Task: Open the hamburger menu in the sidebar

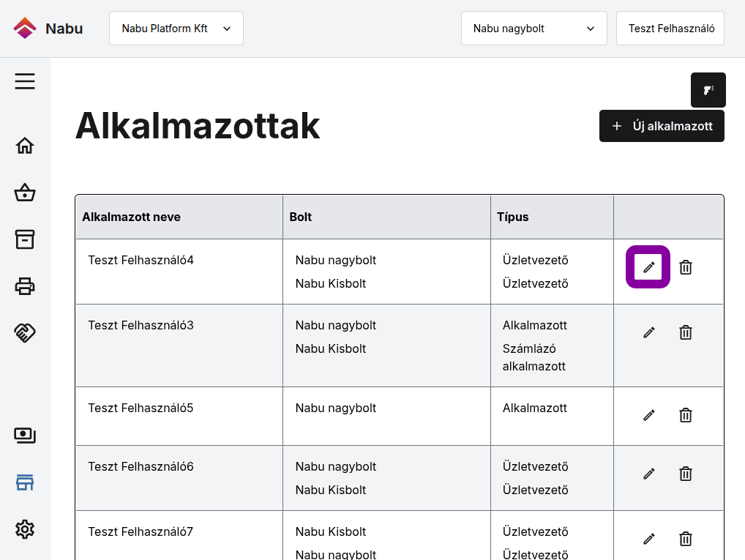Action: (25, 81)
